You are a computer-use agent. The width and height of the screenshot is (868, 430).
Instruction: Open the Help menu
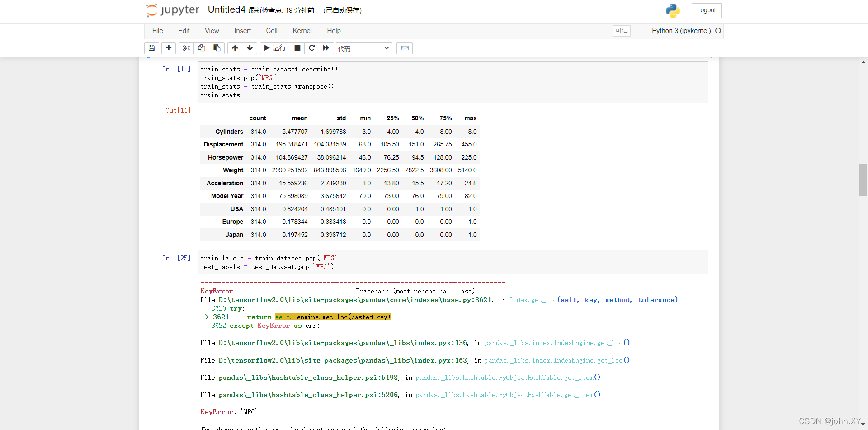(334, 31)
